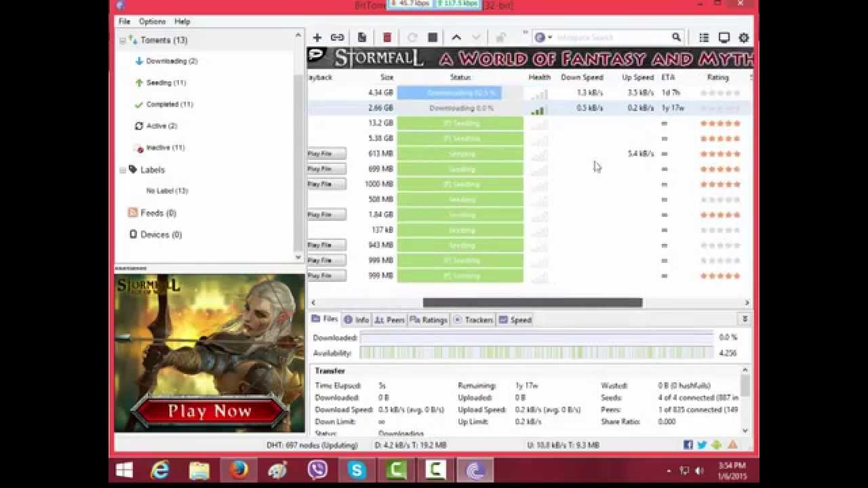Image resolution: width=868 pixels, height=488 pixels.
Task: Select Feeds (0) in the sidebar
Action: tap(158, 213)
